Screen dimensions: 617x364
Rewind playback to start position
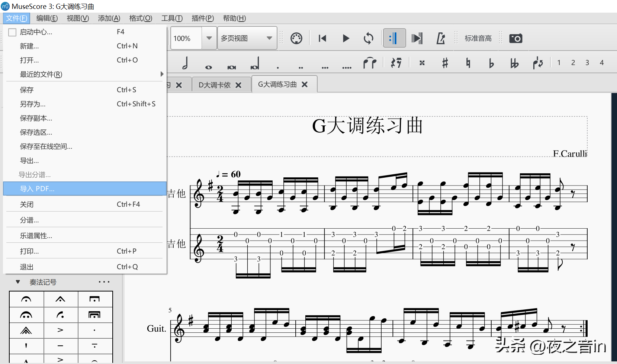coord(322,38)
